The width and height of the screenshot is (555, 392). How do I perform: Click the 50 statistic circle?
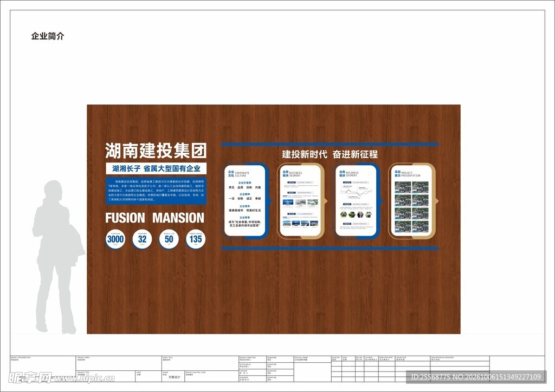coord(169,239)
